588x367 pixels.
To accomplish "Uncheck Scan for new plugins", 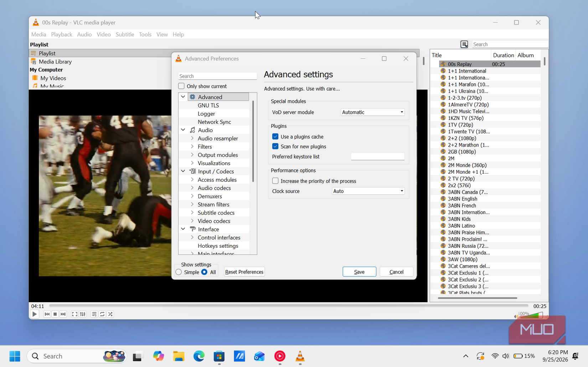I will click(x=275, y=146).
